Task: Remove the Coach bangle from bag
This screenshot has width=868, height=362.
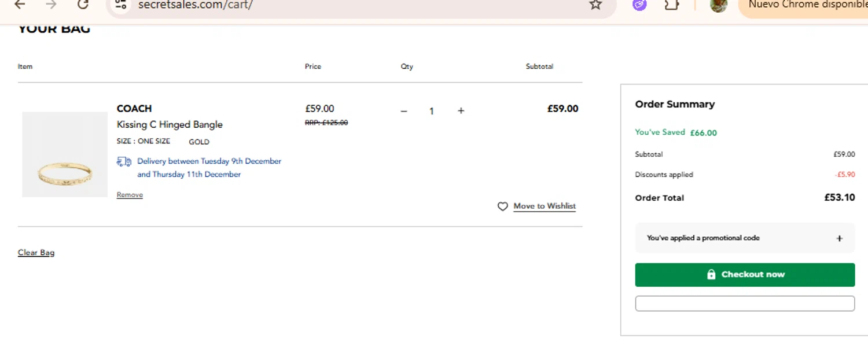Action: coord(130,195)
